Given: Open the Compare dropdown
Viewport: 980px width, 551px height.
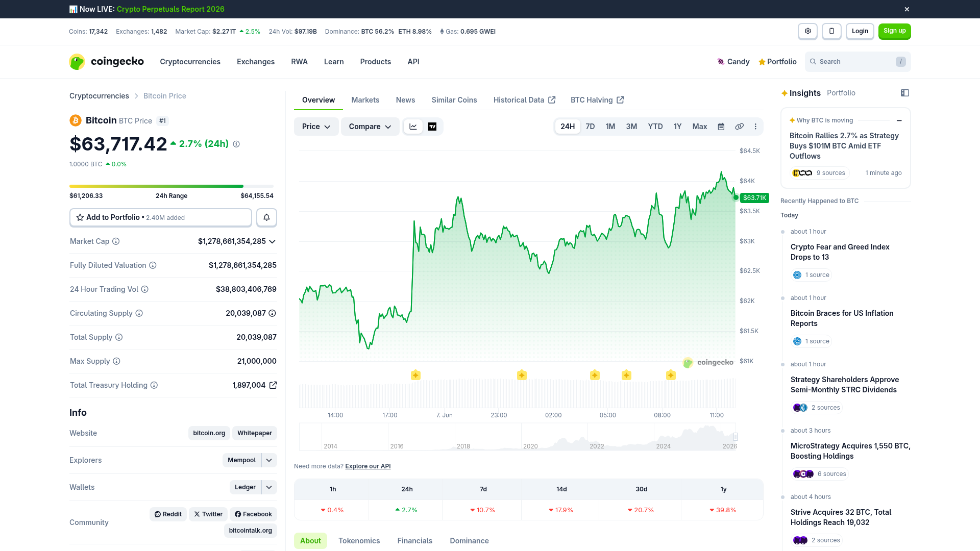Looking at the screenshot, I should (370, 127).
